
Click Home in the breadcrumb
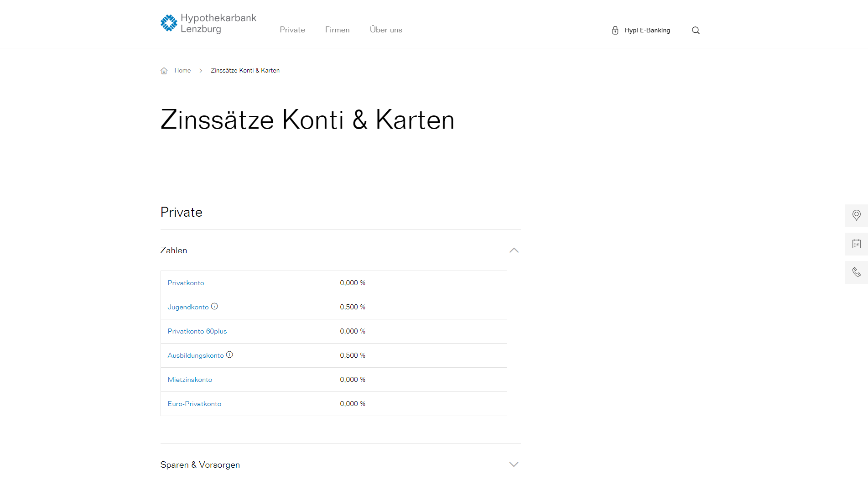[182, 71]
